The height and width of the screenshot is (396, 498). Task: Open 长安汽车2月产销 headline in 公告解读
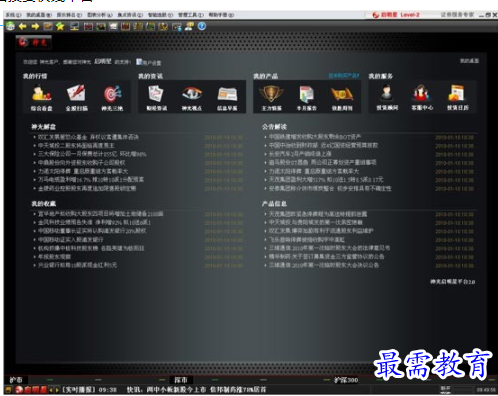(x=300, y=154)
